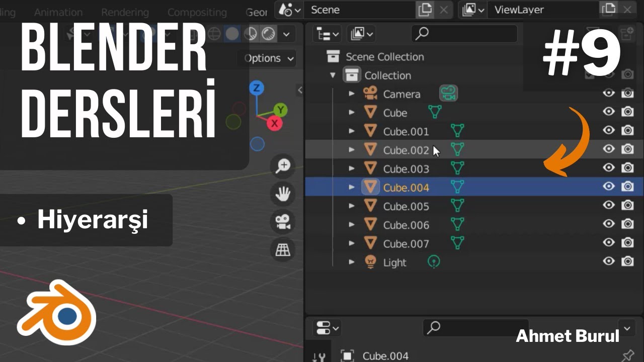
Task: Click the viewport zoom magnifier icon
Action: pyautogui.click(x=283, y=166)
